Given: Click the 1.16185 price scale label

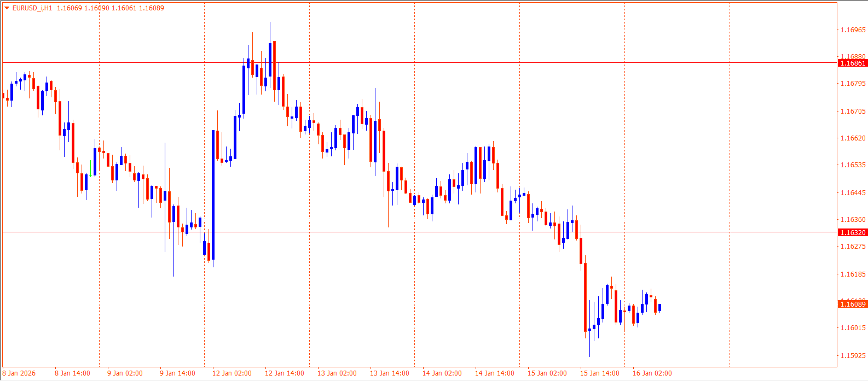Looking at the screenshot, I should tap(853, 274).
